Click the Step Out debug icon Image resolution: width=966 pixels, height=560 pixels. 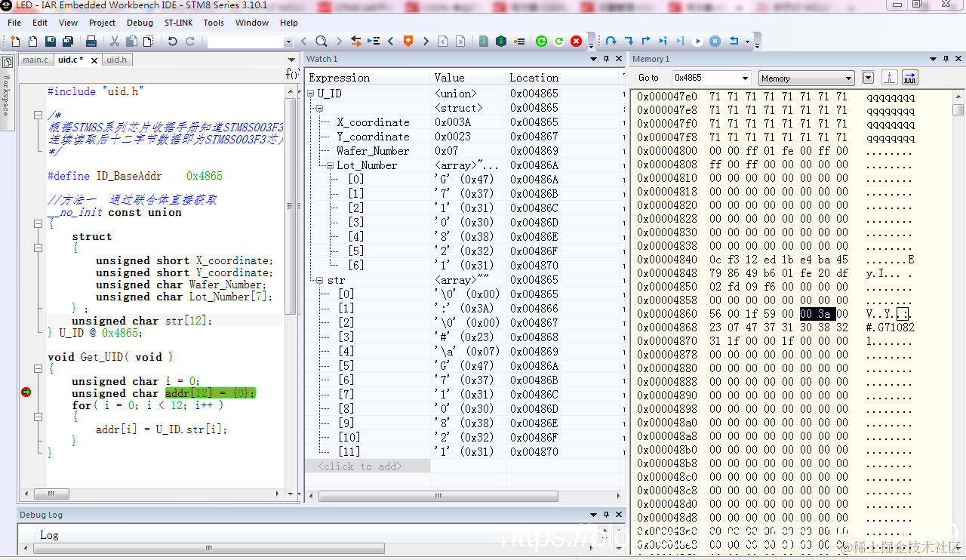[646, 42]
